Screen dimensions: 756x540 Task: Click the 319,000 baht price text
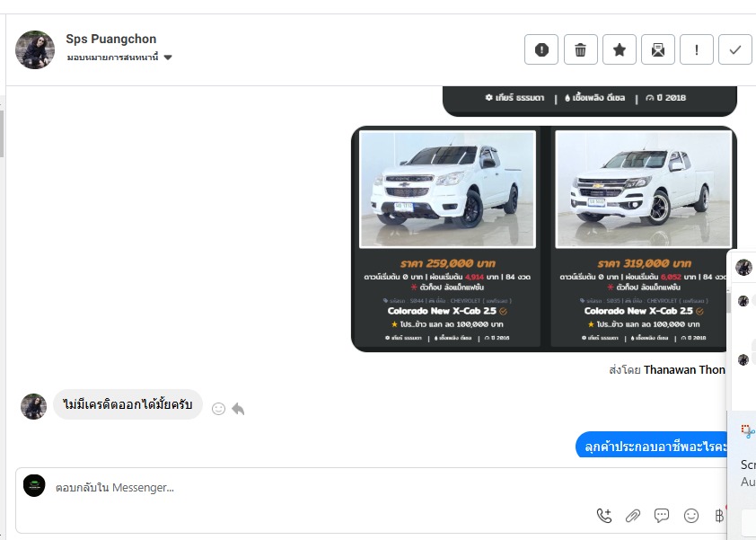coord(644,263)
